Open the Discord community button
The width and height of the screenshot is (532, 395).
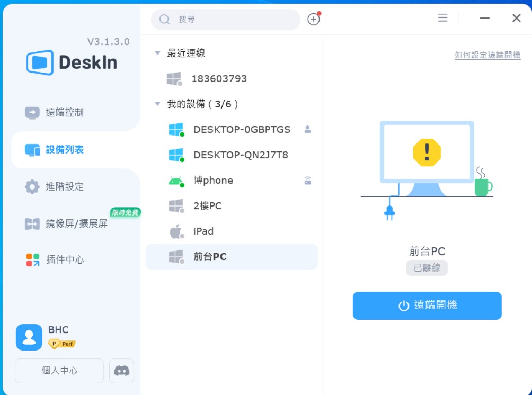(x=121, y=371)
